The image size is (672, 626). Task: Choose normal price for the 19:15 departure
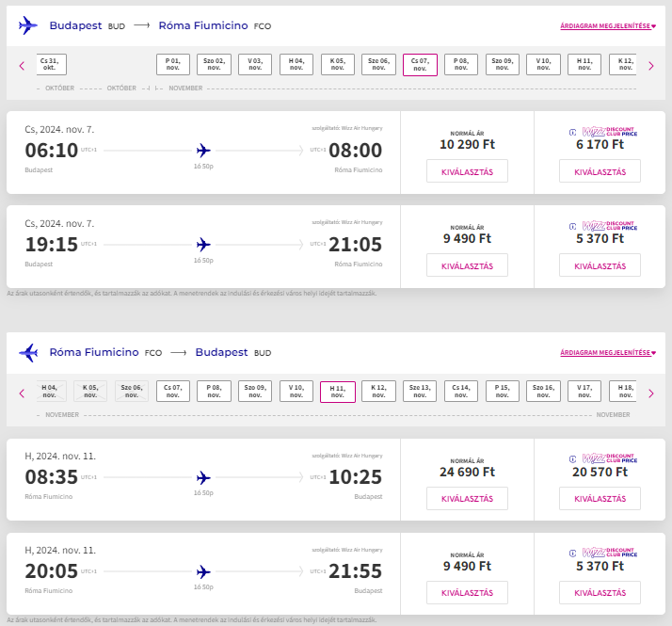pos(467,265)
